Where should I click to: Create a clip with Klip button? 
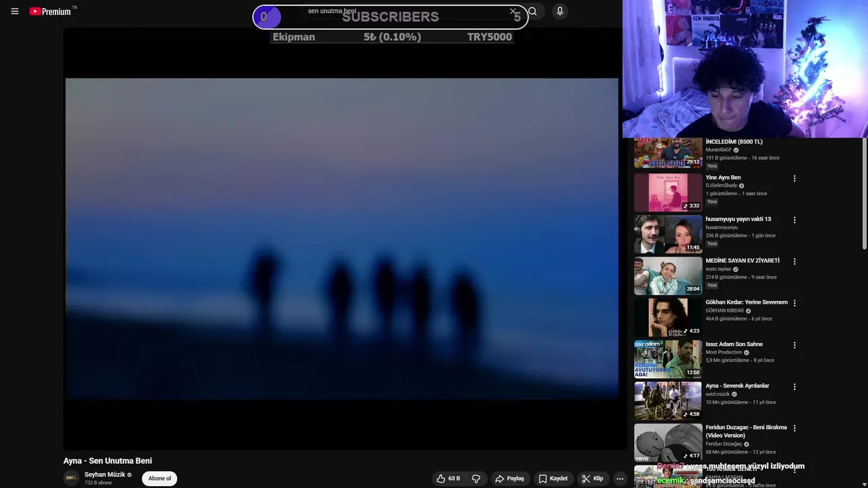click(x=593, y=479)
